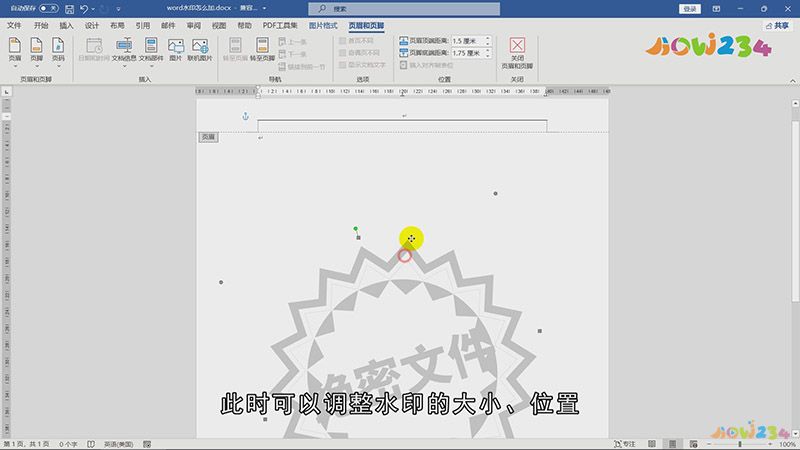Screen dimensions: 800x450
Task: Click the header top distance field 1.5 厘米
Action: pyautogui.click(x=467, y=41)
